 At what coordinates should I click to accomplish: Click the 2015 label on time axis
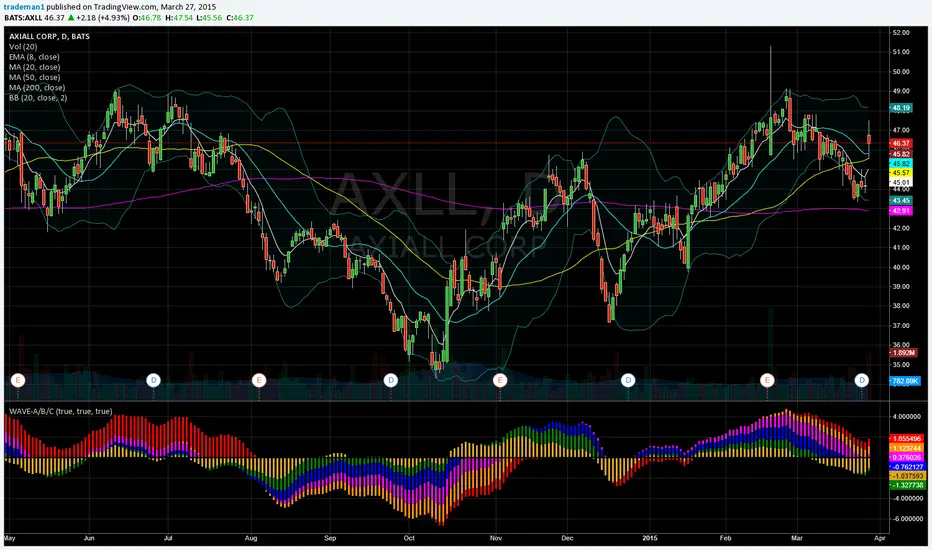[x=650, y=538]
